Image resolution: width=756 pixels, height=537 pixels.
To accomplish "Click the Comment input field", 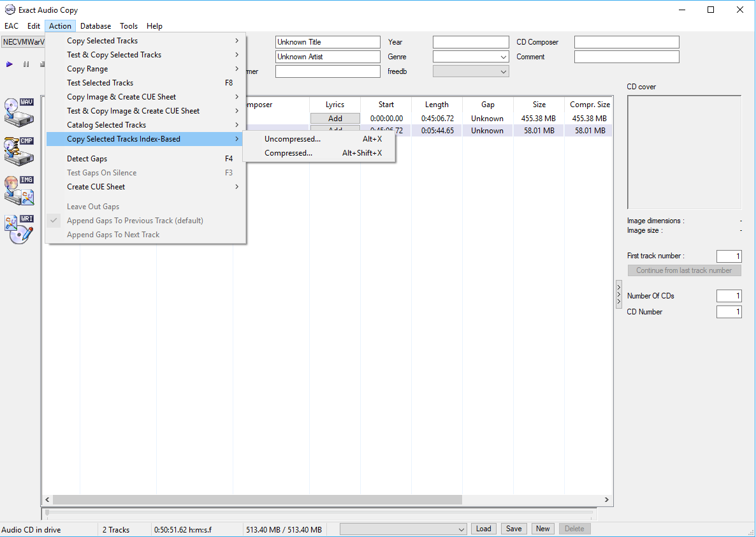I will 627,57.
